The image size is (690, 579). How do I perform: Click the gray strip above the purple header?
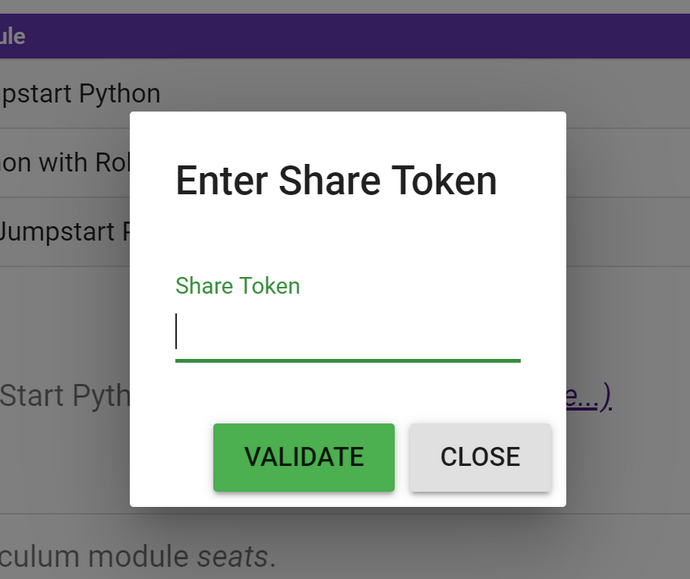[345, 6]
